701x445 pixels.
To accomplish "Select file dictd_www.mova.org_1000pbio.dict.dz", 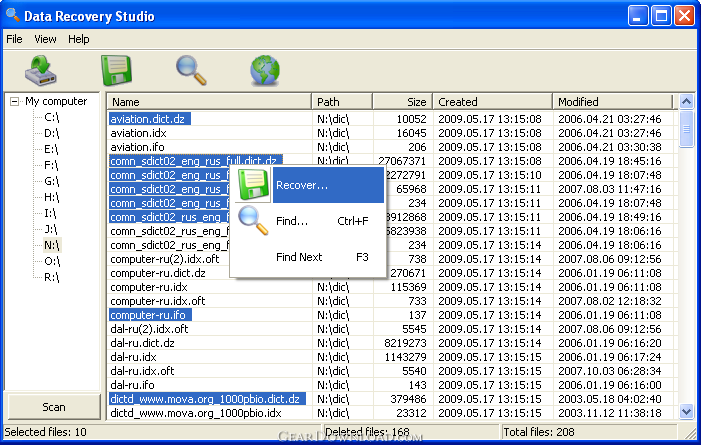I will click(x=207, y=399).
